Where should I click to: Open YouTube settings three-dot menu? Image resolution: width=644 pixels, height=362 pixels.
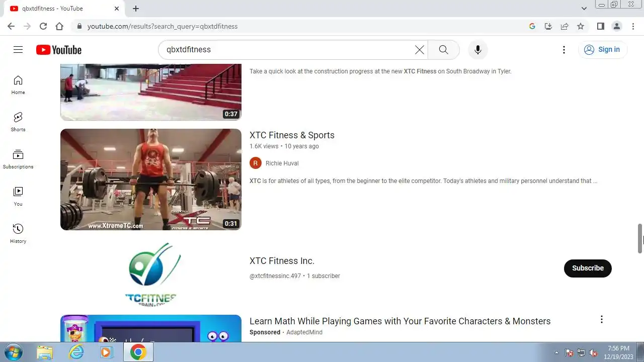[x=564, y=49]
